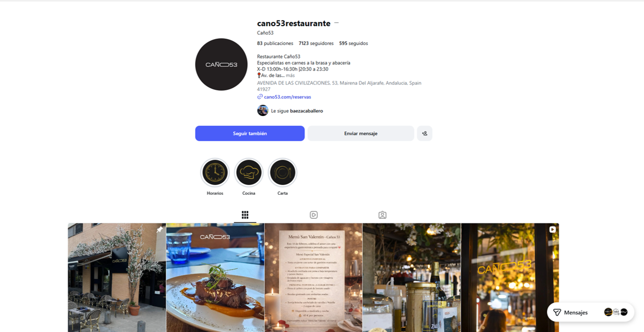Viewport: 644px width, 332px height.
Task: Click the Enviar mensaje button
Action: 361,133
